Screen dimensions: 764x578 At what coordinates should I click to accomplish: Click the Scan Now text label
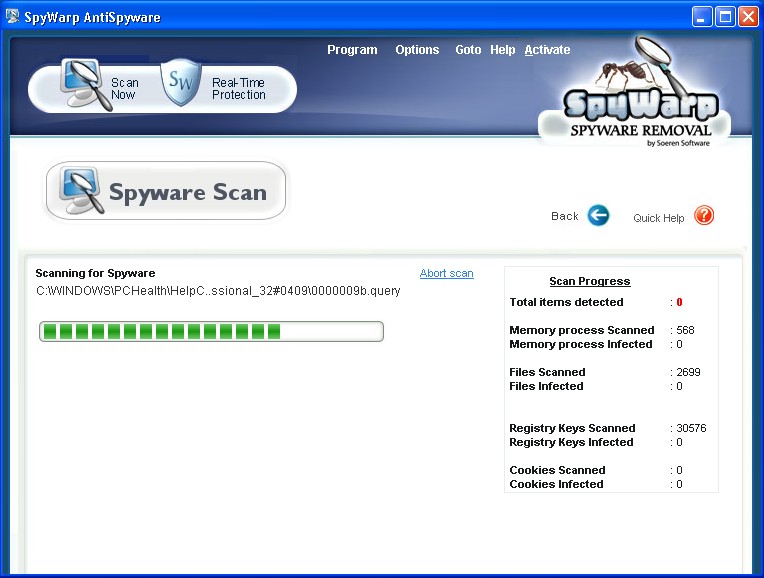pos(124,89)
